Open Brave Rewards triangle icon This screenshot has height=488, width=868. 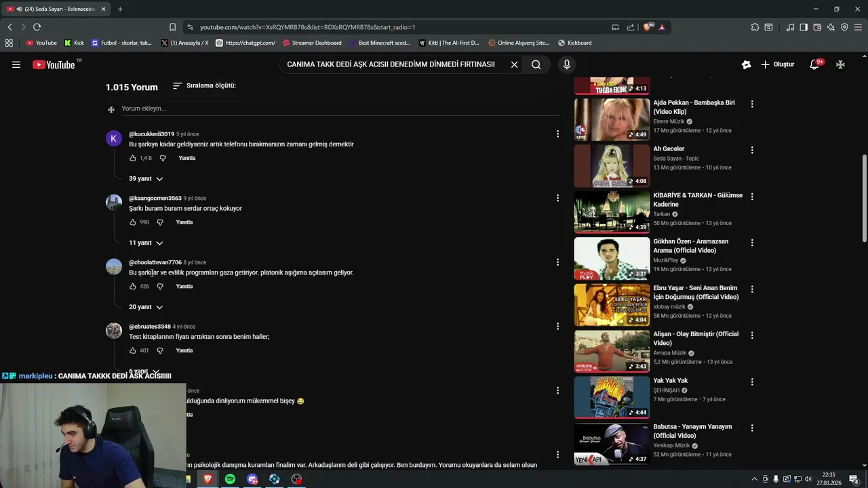click(662, 27)
